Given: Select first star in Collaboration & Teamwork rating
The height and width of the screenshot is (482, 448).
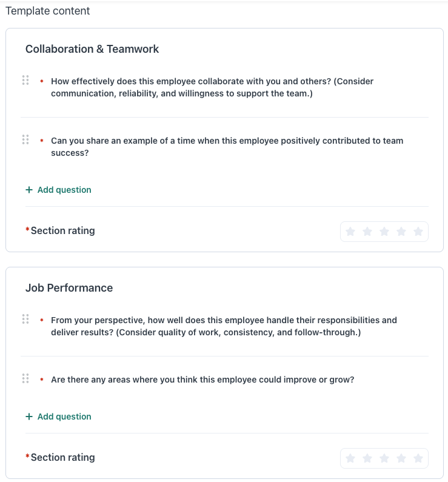Looking at the screenshot, I should (350, 231).
